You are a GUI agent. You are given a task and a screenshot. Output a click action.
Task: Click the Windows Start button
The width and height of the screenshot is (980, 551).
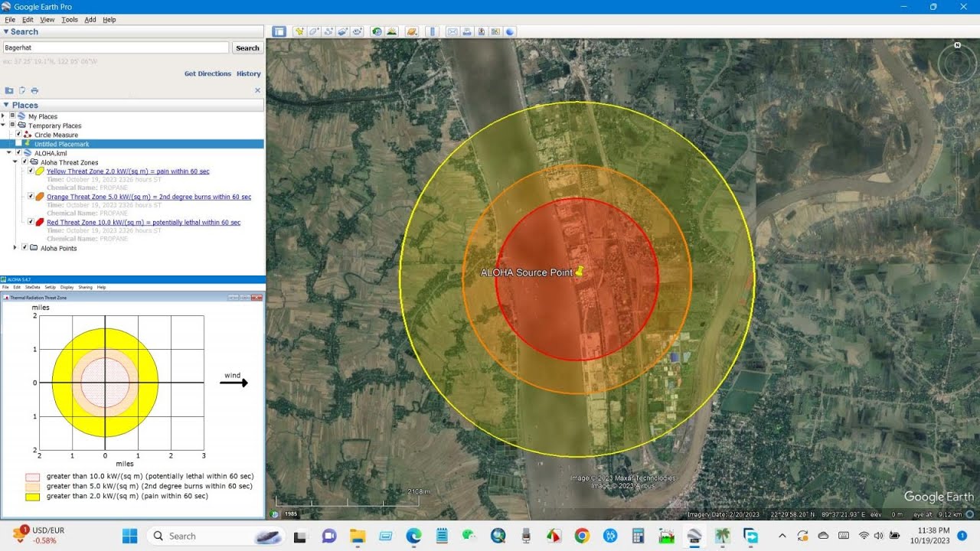tap(129, 536)
